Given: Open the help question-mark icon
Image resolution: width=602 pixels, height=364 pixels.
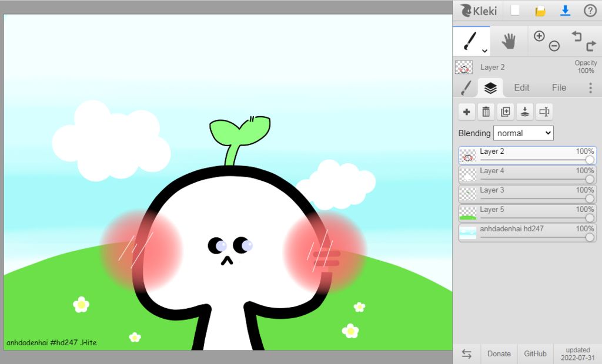Looking at the screenshot, I should (x=590, y=11).
